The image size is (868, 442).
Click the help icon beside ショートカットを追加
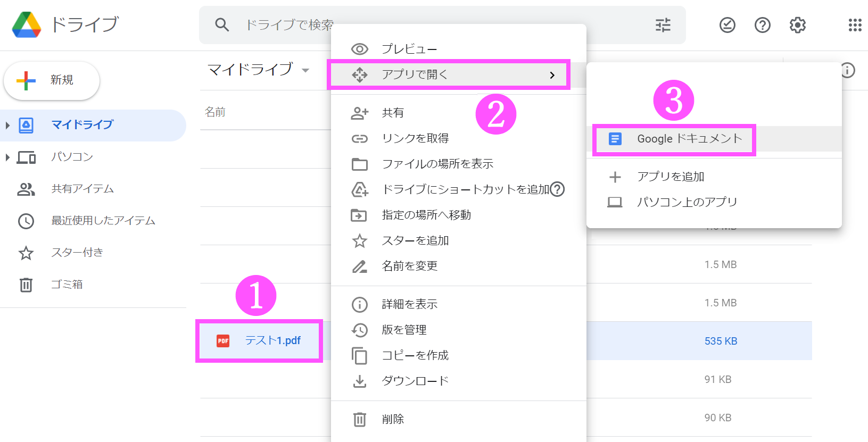(557, 189)
